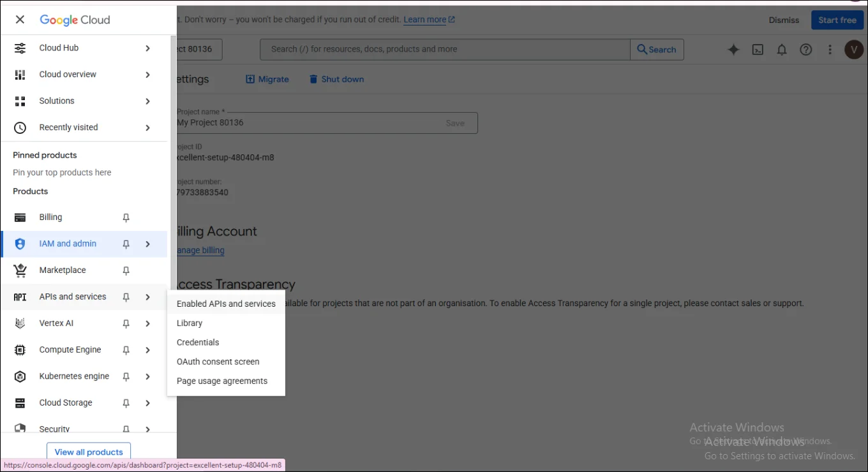Open Page usage agreements

(x=226, y=381)
